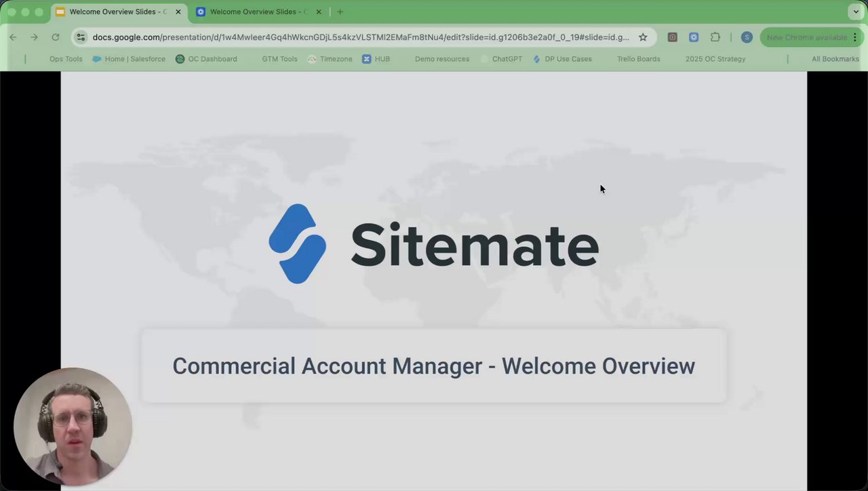
Task: Click the Sitemate logo on the slide
Action: 434,244
